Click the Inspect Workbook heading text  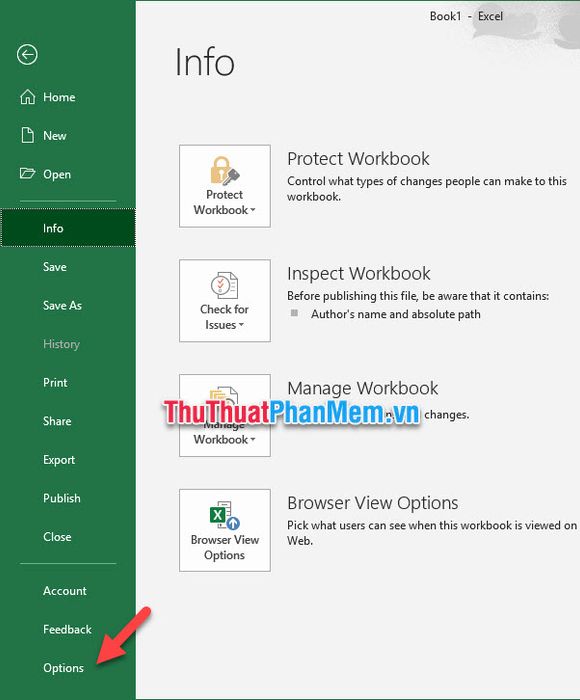[x=359, y=273]
